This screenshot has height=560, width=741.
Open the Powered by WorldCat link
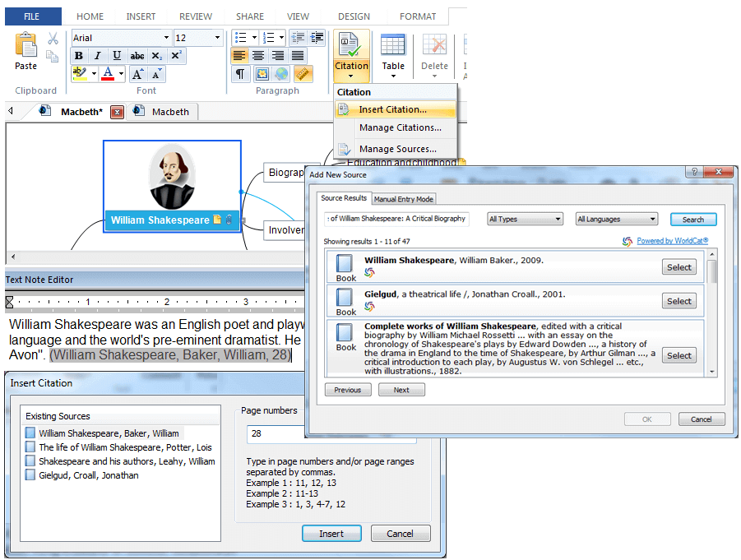pyautogui.click(x=672, y=241)
